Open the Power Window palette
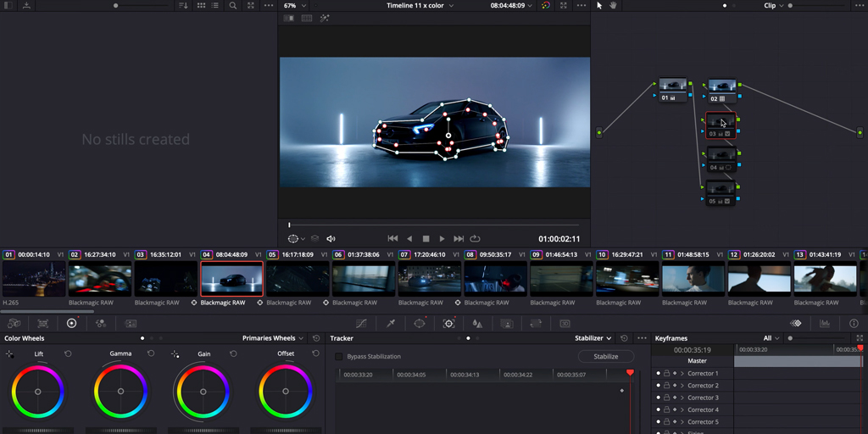The width and height of the screenshot is (868, 434). tap(420, 323)
